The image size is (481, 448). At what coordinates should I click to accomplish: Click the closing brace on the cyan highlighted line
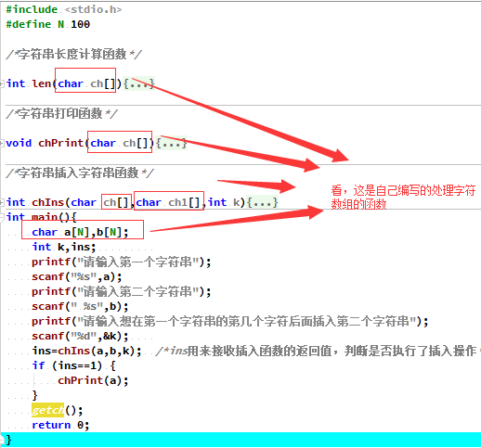8,440
